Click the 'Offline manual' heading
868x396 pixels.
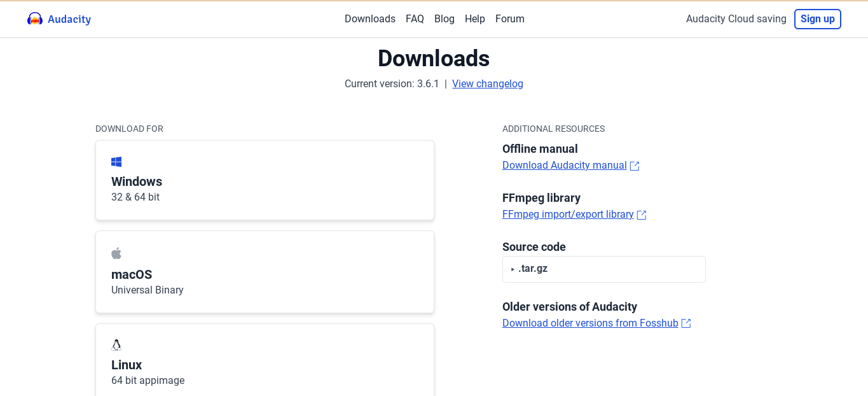[x=540, y=149]
